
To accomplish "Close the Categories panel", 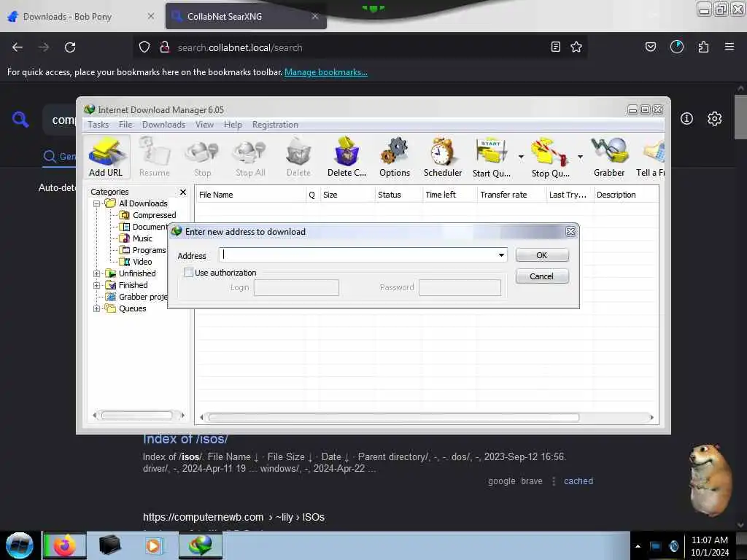I will point(183,192).
